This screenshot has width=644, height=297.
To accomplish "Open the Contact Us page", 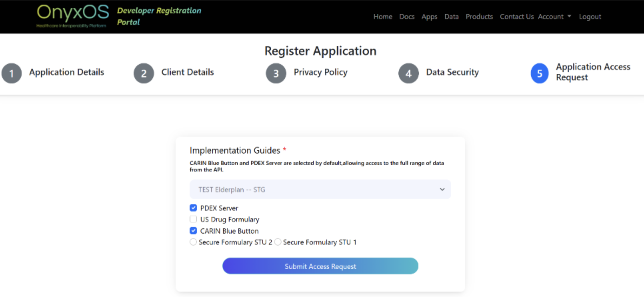I will (516, 17).
